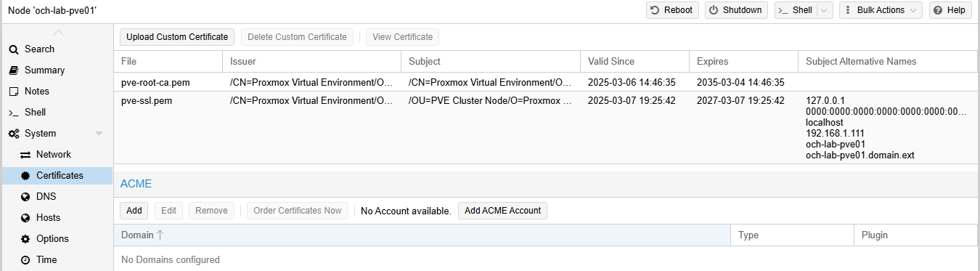Click the Network exchange-arrows icon

pyautogui.click(x=25, y=155)
